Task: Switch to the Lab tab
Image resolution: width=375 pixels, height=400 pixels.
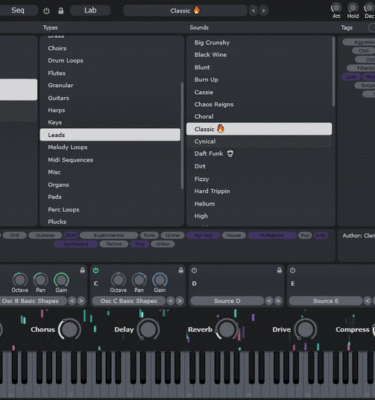Action: tap(90, 10)
